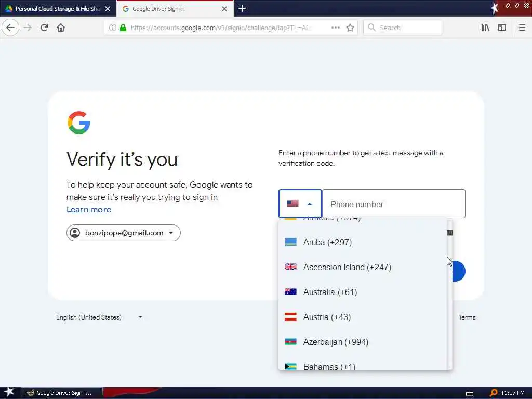Image resolution: width=532 pixels, height=399 pixels.
Task: Open the English (United States) language selector
Action: tap(99, 317)
